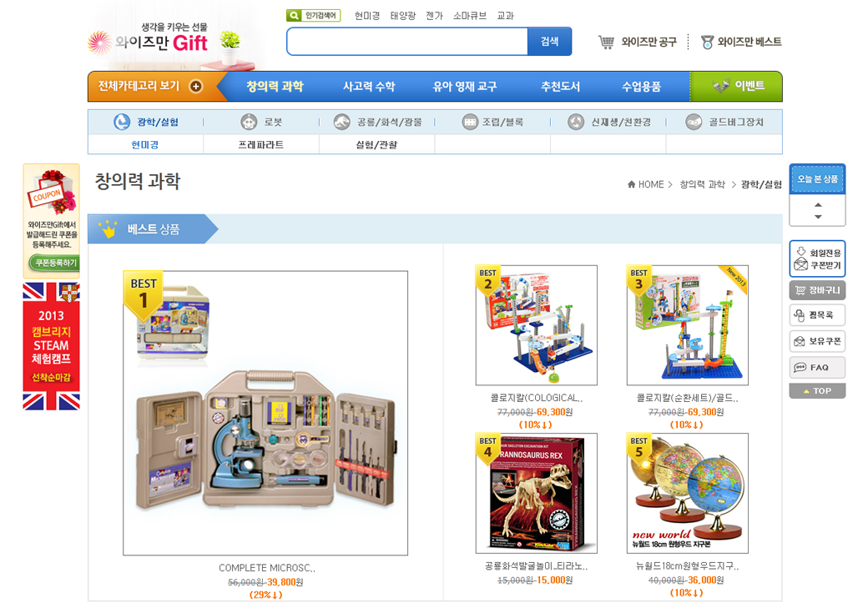Viewport: 868px width, 608px height.
Task: Click the 골드버그장치 category icon
Action: click(694, 122)
